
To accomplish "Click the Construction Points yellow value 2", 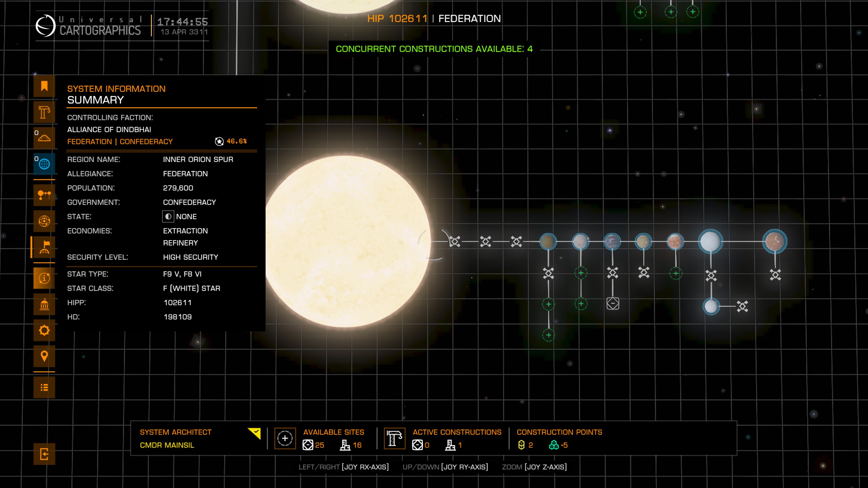I will 531,445.
